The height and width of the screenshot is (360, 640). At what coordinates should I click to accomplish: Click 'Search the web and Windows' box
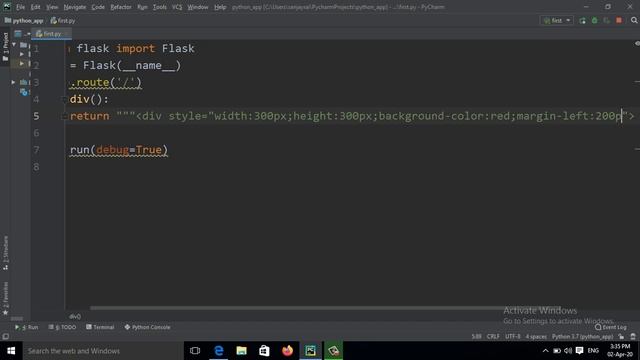[103, 351]
